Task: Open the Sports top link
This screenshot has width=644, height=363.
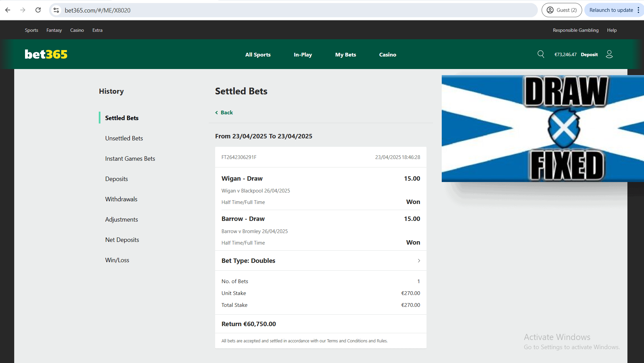Action: 31,30
